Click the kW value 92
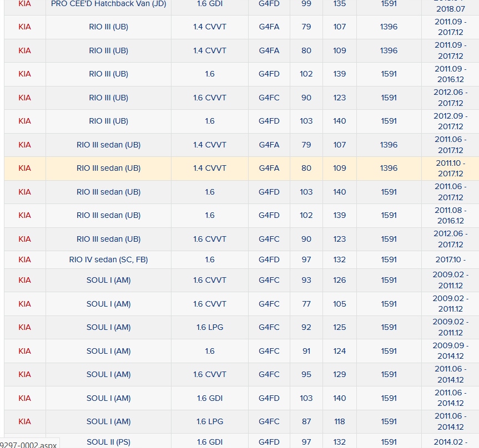Viewport: 479px width, 448px height. click(x=306, y=327)
